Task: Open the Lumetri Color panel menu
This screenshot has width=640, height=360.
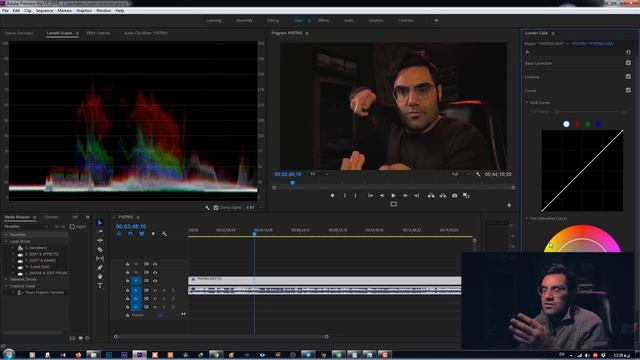Action: pyautogui.click(x=553, y=33)
